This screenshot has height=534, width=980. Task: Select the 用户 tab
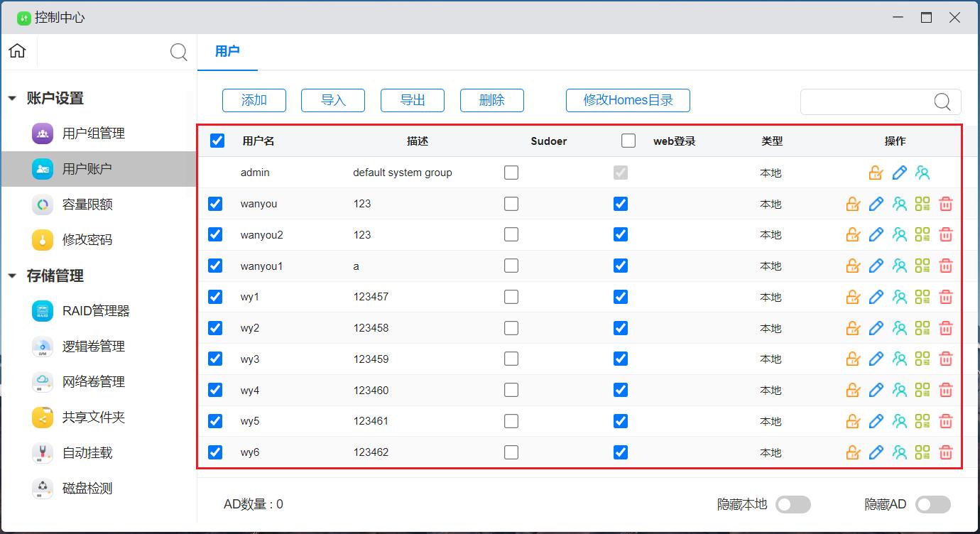(227, 51)
